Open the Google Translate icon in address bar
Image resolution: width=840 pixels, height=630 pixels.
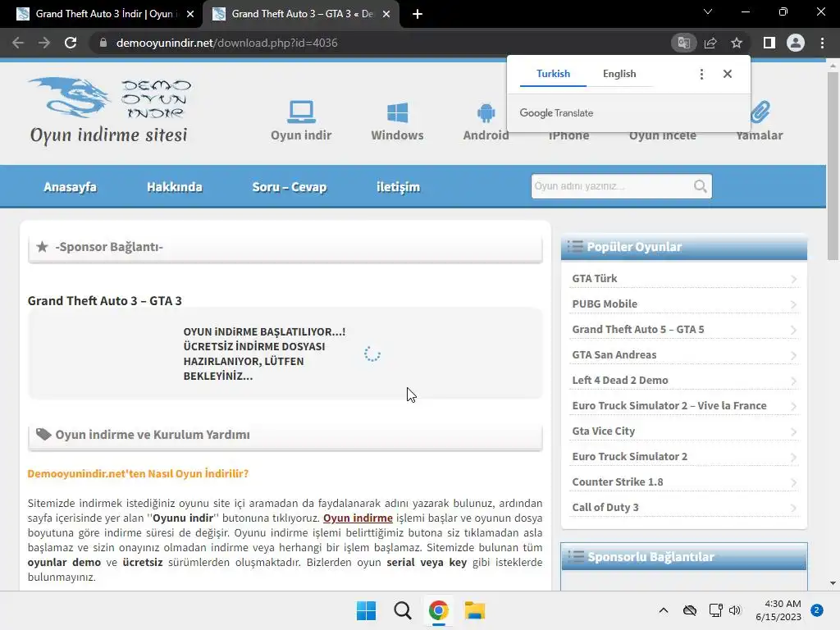683,43
